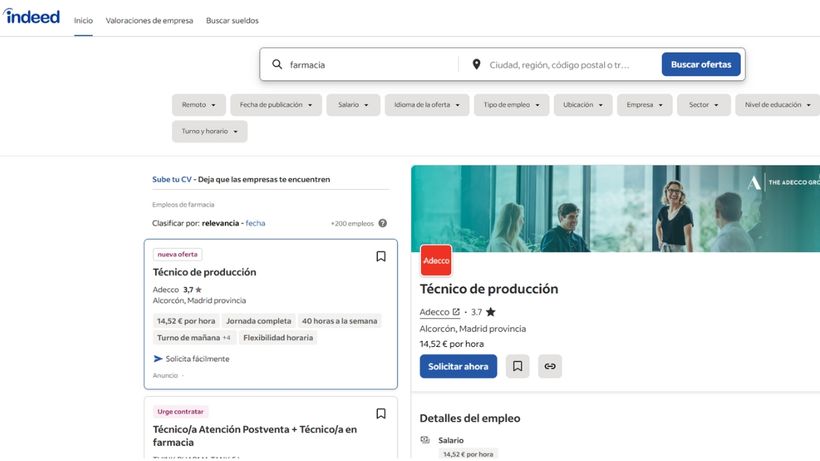
Task: Click the Adecco red logo thumbnail
Action: tap(436, 260)
